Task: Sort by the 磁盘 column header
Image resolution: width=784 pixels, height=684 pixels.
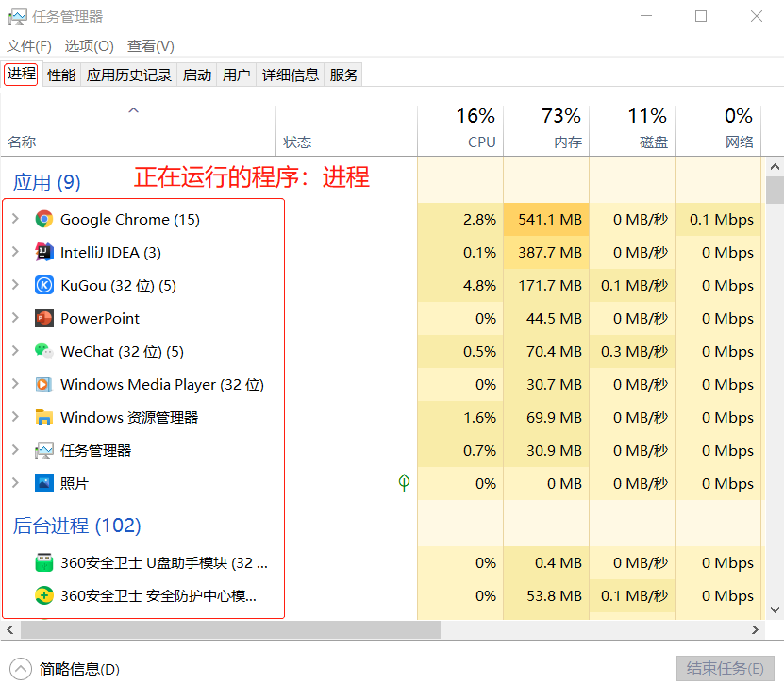Action: click(632, 131)
